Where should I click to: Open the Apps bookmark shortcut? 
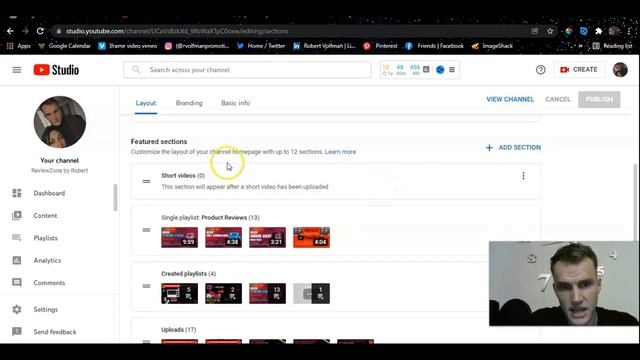(19, 46)
